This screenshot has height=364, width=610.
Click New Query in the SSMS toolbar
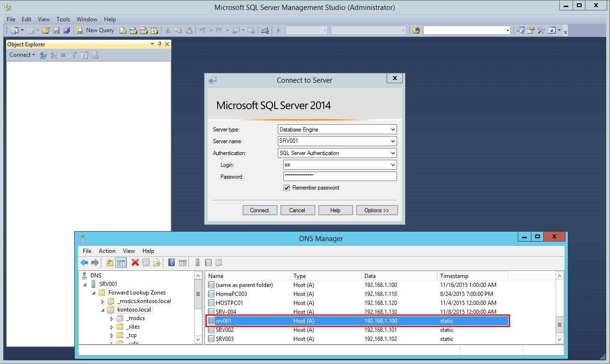coord(96,30)
